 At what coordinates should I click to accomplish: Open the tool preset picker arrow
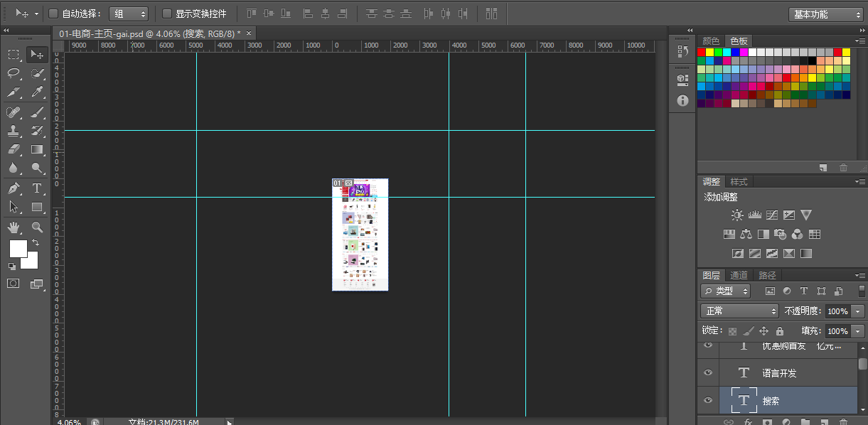36,14
